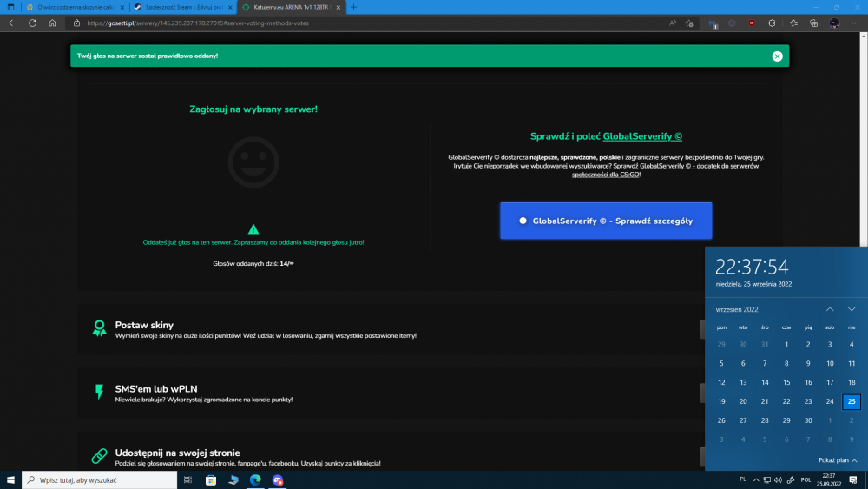This screenshot has width=868, height=489.
Task: Click the date link niedziela, 25 września 2022
Action: coord(753,284)
